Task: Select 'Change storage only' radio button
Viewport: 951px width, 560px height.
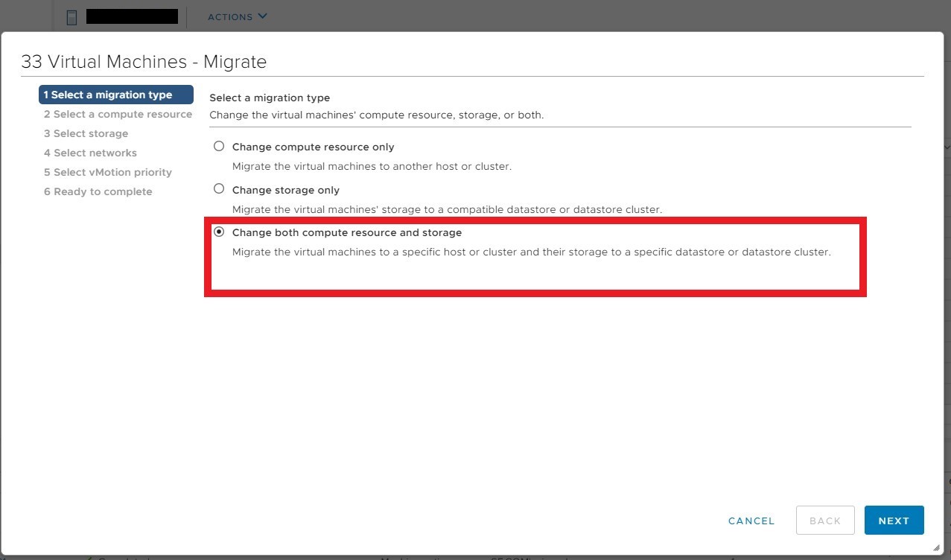Action: pyautogui.click(x=219, y=189)
